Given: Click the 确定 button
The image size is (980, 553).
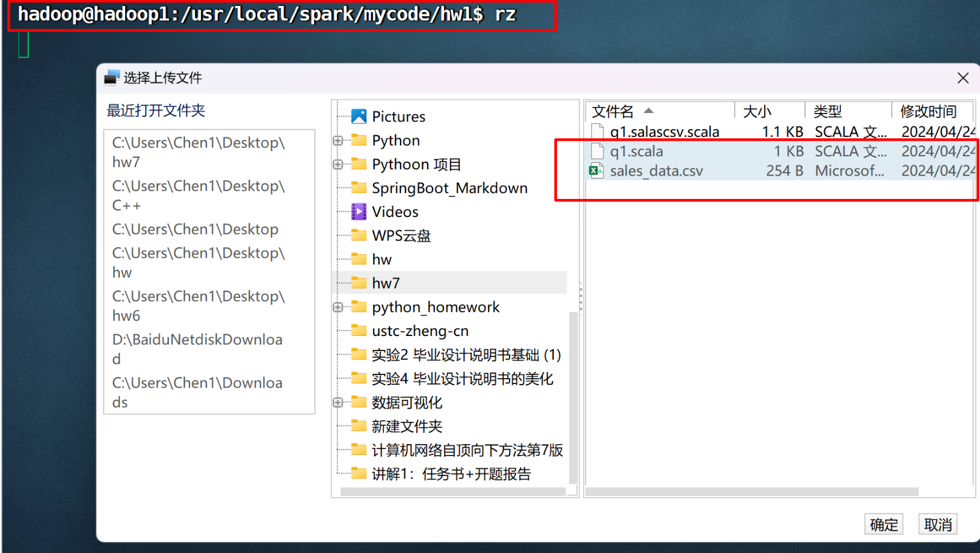Looking at the screenshot, I should tap(884, 524).
